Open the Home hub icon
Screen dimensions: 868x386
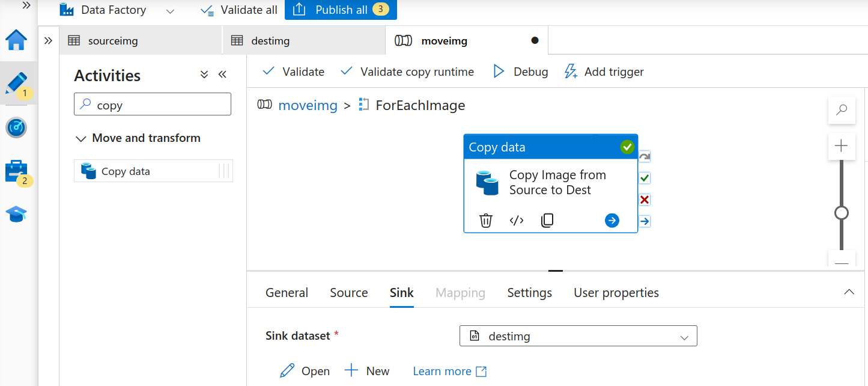[16, 40]
